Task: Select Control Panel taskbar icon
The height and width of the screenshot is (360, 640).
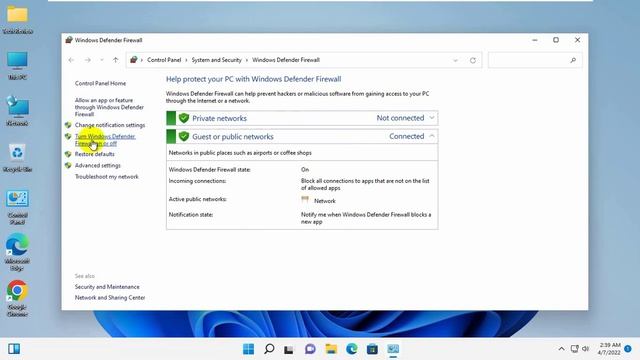Action: tap(393, 349)
